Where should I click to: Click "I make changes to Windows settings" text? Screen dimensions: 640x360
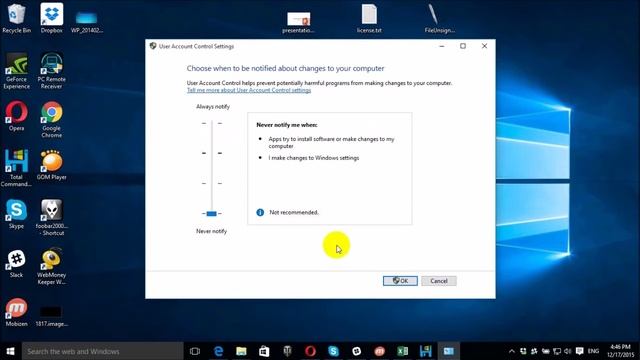(x=314, y=158)
